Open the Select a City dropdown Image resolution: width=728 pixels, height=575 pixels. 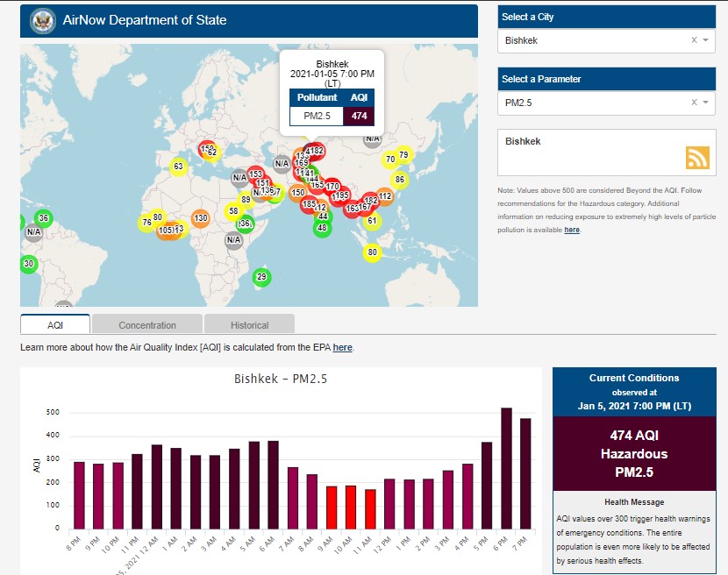[x=705, y=40]
